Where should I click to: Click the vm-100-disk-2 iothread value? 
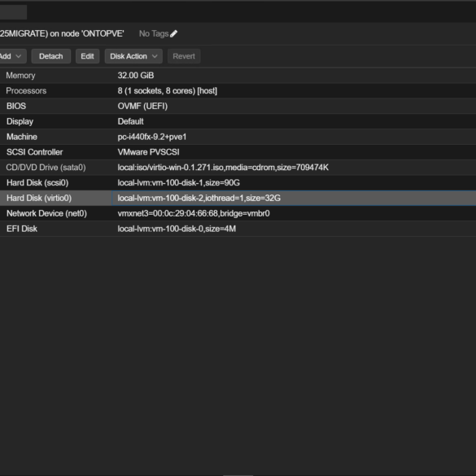[x=199, y=199]
